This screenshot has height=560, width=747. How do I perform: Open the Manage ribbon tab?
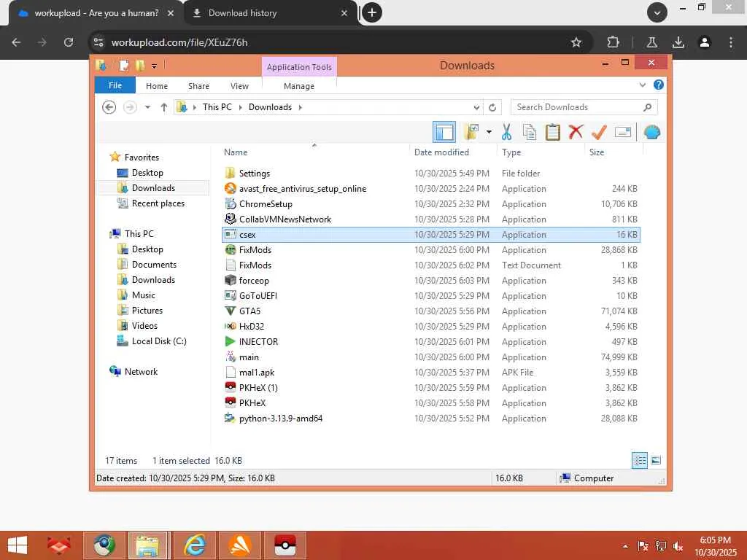(x=298, y=86)
